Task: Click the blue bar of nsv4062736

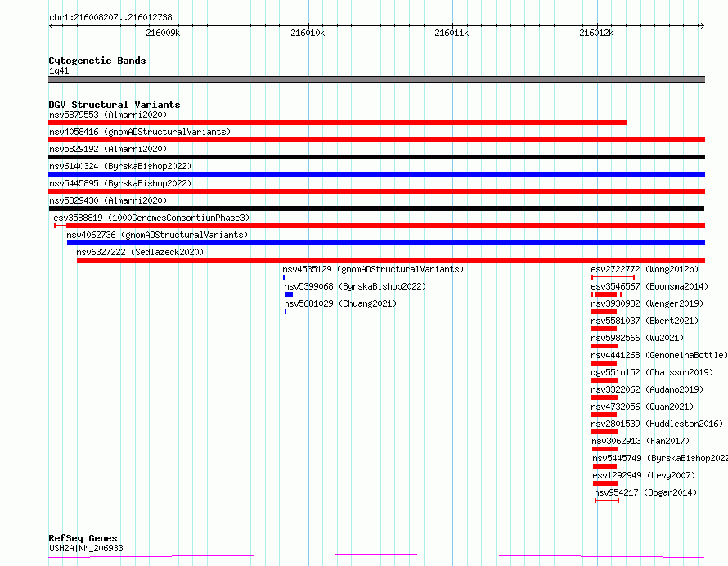Action: pos(386,243)
